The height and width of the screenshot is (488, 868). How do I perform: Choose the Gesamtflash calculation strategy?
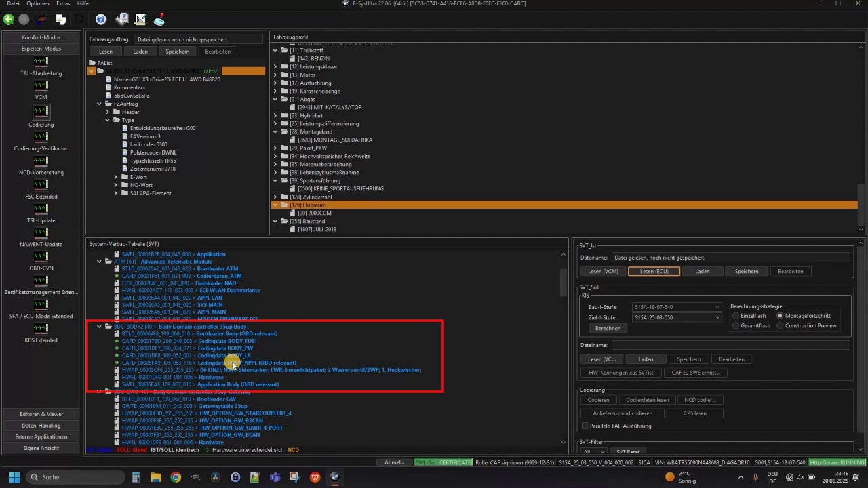[x=736, y=326]
